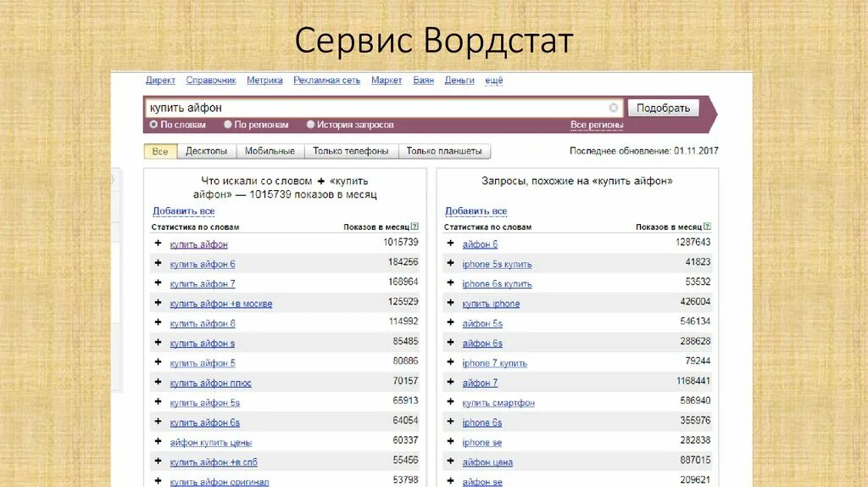The image size is (868, 487).
Task: Open the 'купить айфон оригинал' query link
Action: click(x=220, y=481)
